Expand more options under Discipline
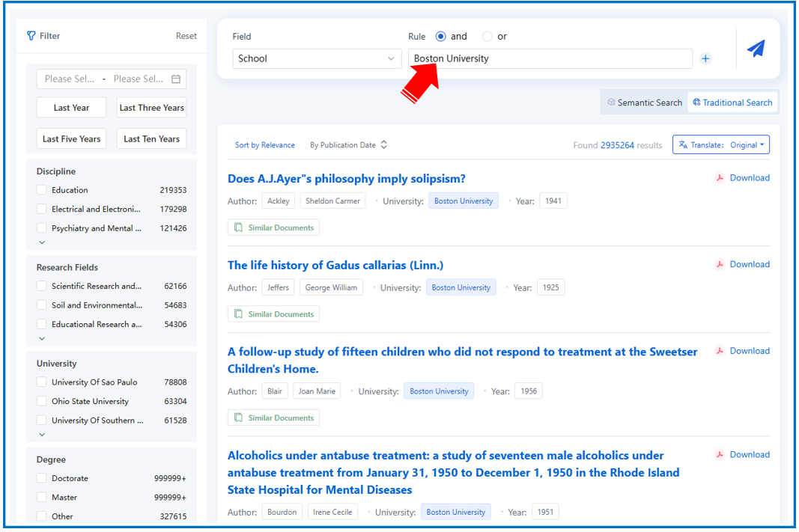The image size is (799, 532). (x=42, y=242)
